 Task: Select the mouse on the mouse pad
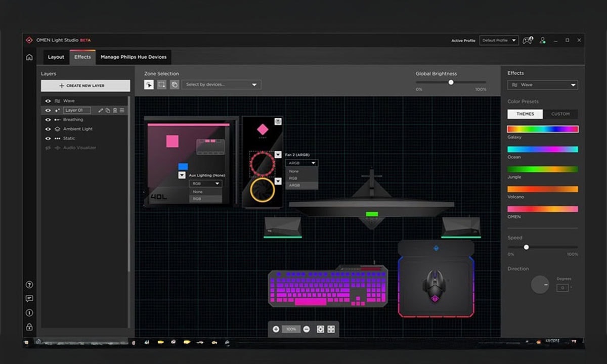435,286
